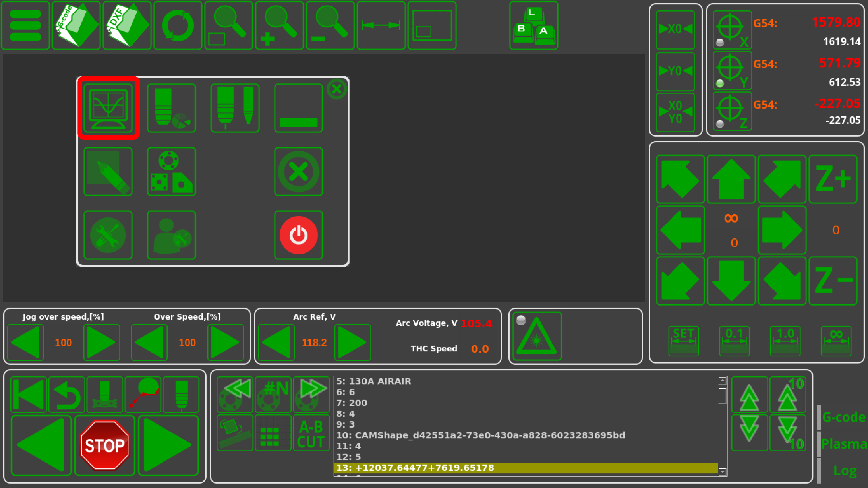Click the wrench settings icon

(108, 235)
